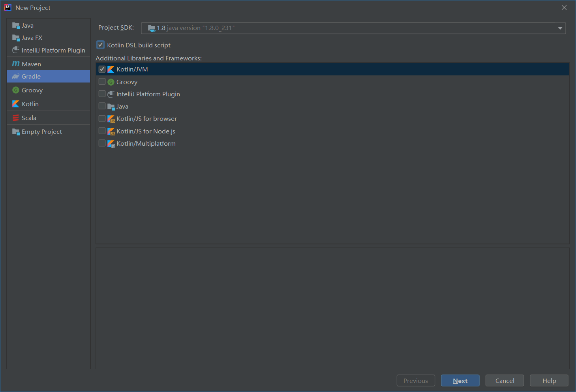Screen dimensions: 576x392
Task: Click the Next button
Action: click(x=460, y=381)
